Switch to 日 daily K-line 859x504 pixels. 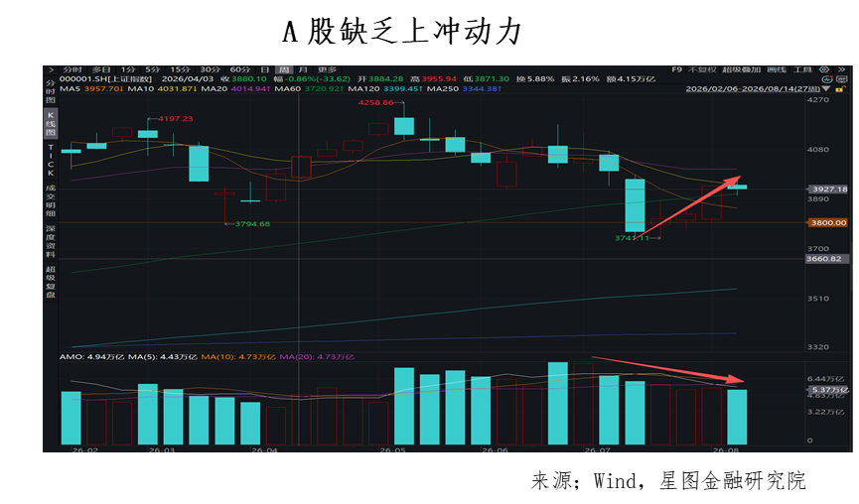coord(264,70)
